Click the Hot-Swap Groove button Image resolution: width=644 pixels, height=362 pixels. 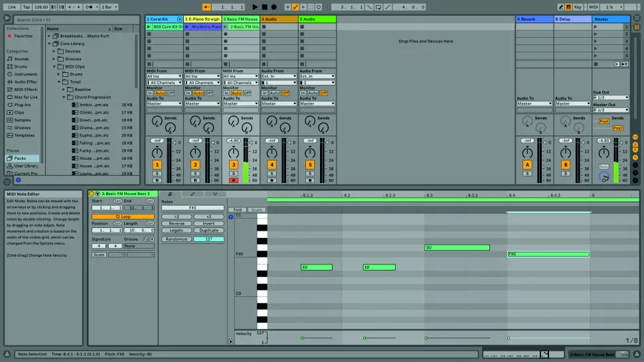pos(146,239)
